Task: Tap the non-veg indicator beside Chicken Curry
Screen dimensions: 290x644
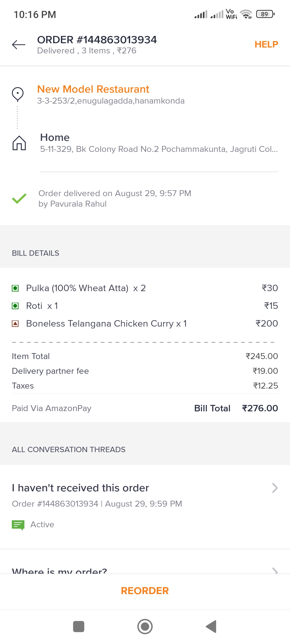Action: (15, 324)
